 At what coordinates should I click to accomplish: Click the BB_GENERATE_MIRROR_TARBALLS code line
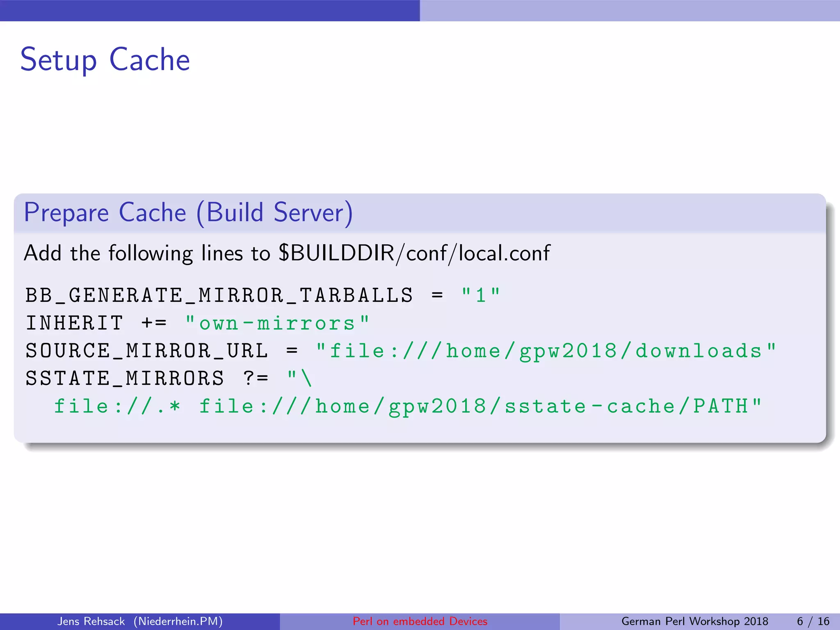(263, 295)
